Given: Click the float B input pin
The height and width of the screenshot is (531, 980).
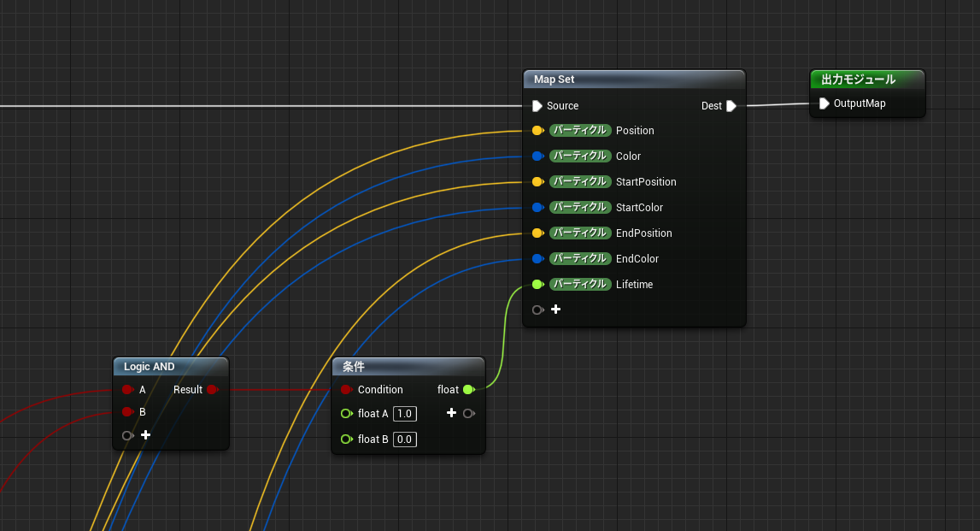Looking at the screenshot, I should pyautogui.click(x=346, y=439).
